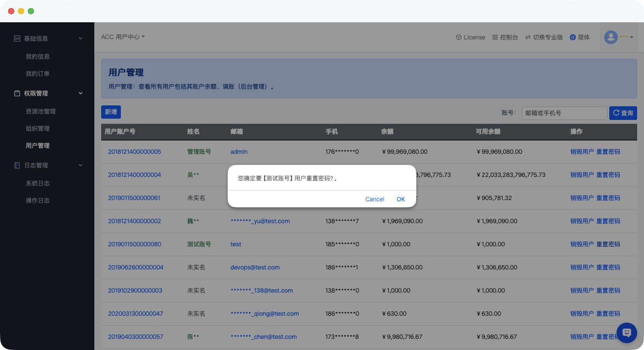
Task: Expand the ACC 用户中心 dropdown
Action: coord(123,37)
